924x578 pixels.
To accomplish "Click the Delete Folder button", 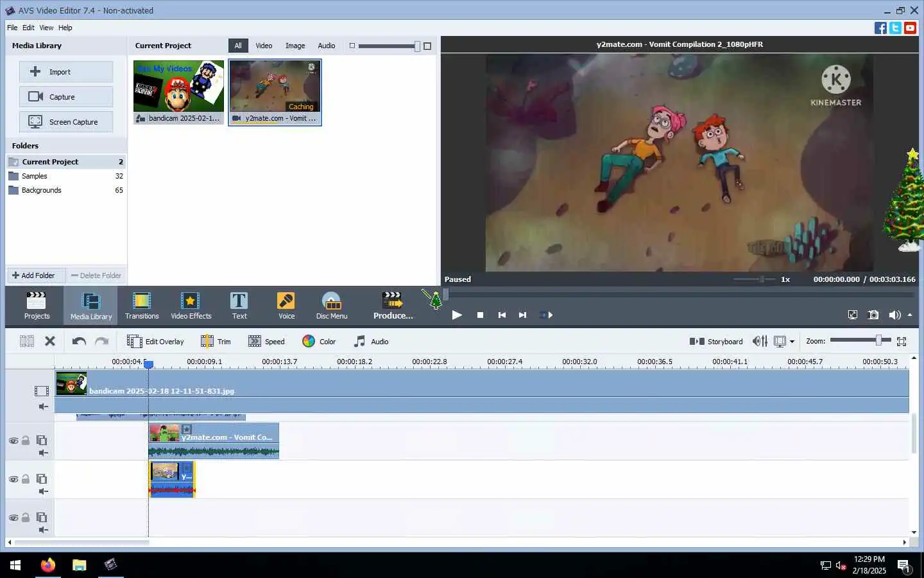I will tap(96, 276).
